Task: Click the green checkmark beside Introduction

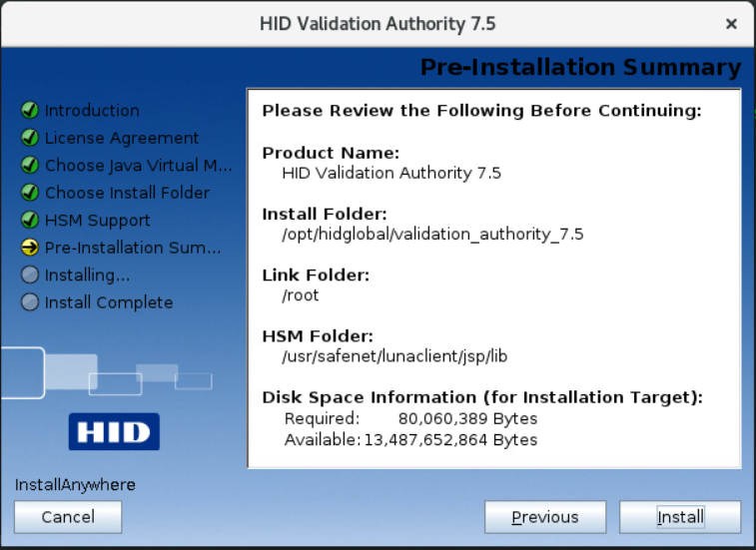Action: click(30, 111)
